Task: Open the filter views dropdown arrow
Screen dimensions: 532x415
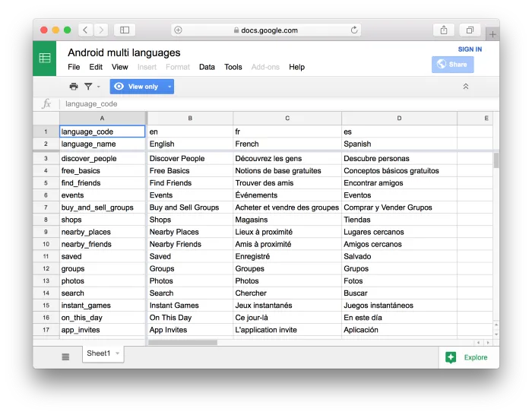Action: click(99, 87)
